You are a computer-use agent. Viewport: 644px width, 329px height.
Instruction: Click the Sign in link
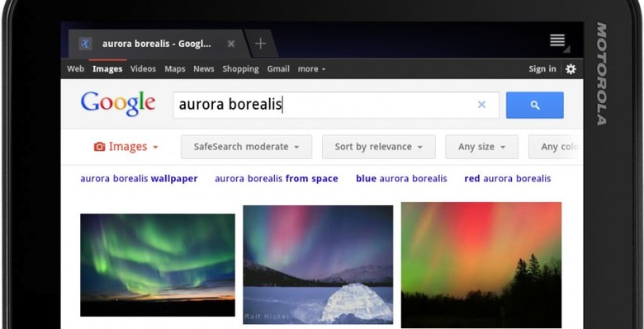pyautogui.click(x=542, y=69)
